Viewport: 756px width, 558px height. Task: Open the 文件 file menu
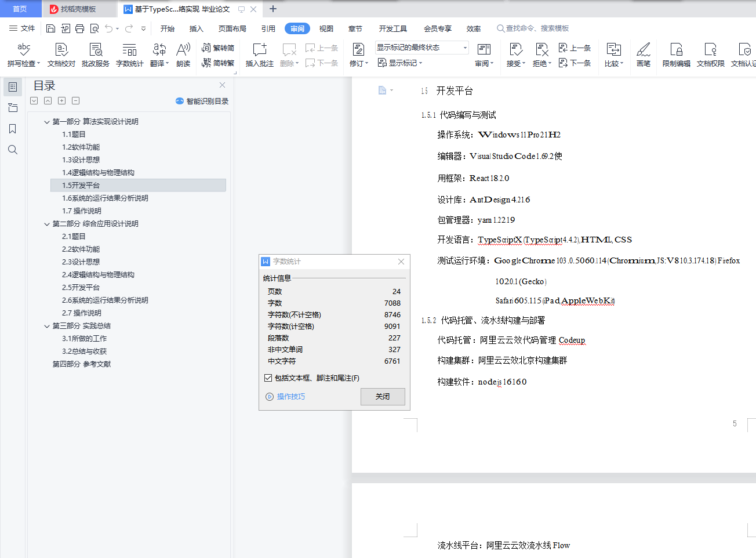tap(22, 28)
